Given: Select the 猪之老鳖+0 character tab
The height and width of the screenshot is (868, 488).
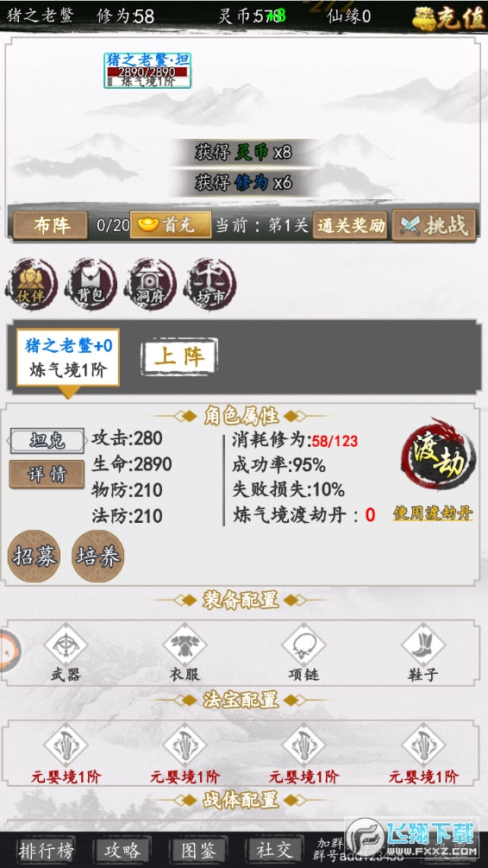Looking at the screenshot, I should (x=68, y=357).
